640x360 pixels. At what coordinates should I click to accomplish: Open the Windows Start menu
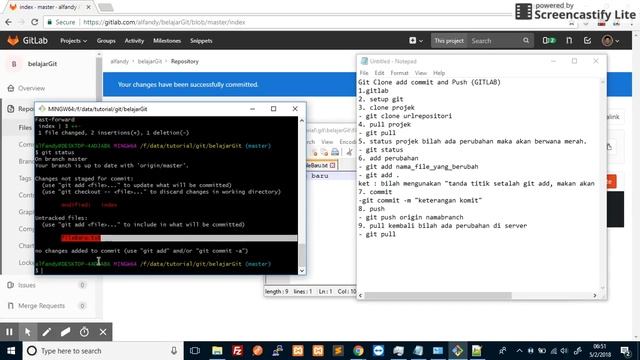click(11, 351)
